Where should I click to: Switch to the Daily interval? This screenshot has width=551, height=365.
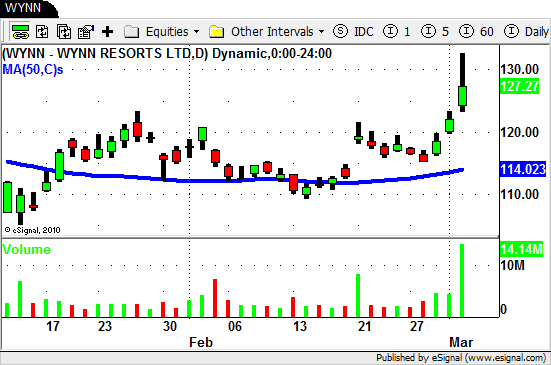coord(526,32)
